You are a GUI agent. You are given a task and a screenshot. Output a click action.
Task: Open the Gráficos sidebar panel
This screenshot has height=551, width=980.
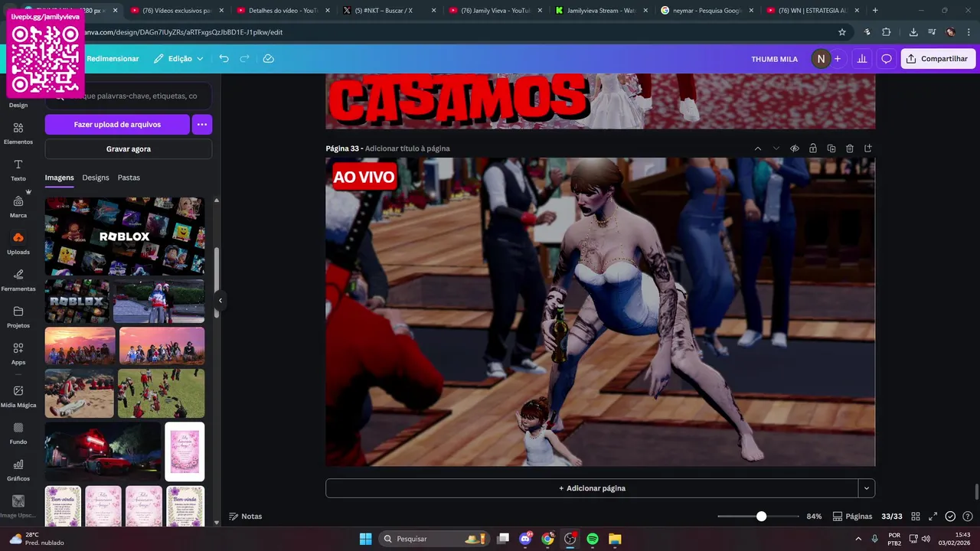(x=18, y=470)
